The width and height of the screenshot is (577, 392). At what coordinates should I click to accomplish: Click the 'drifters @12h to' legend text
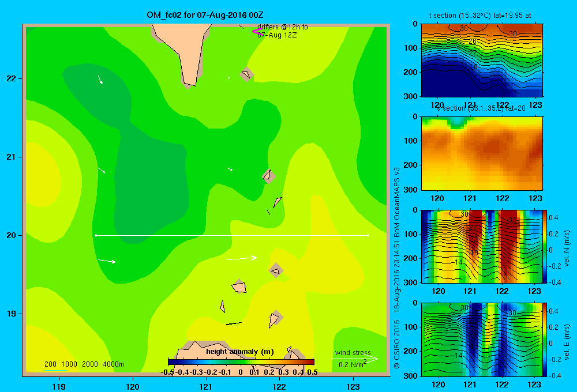pyautogui.click(x=282, y=27)
